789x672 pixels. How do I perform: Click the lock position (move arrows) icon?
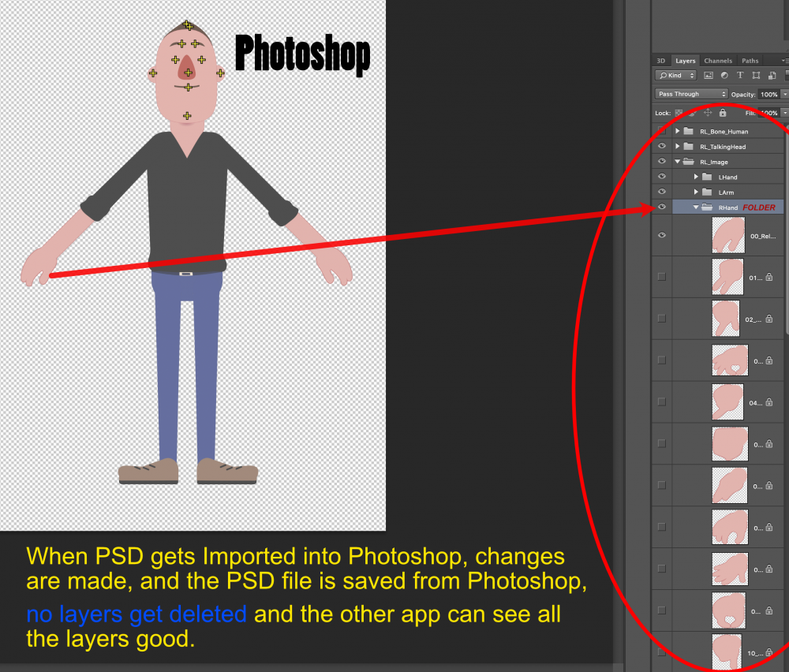708,113
